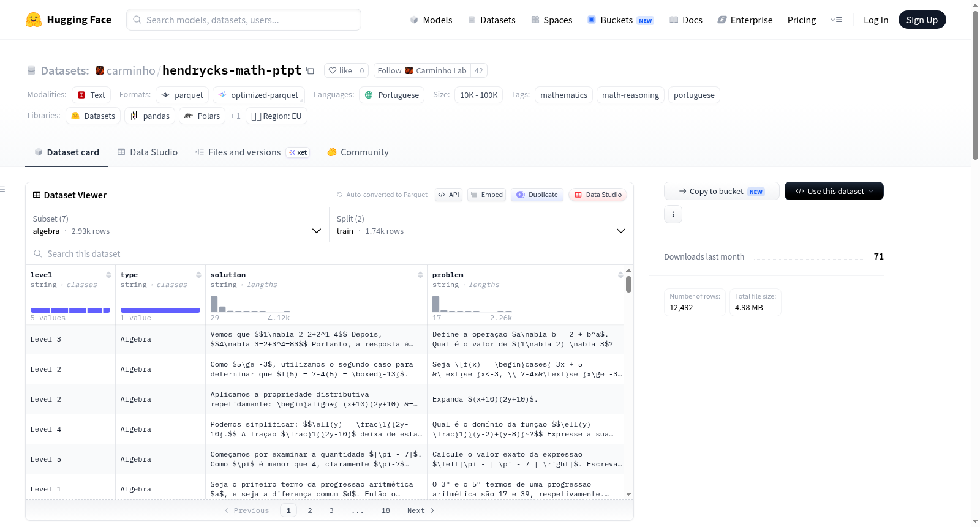
Task: Open Datasets in the top navigation
Action: point(492,20)
